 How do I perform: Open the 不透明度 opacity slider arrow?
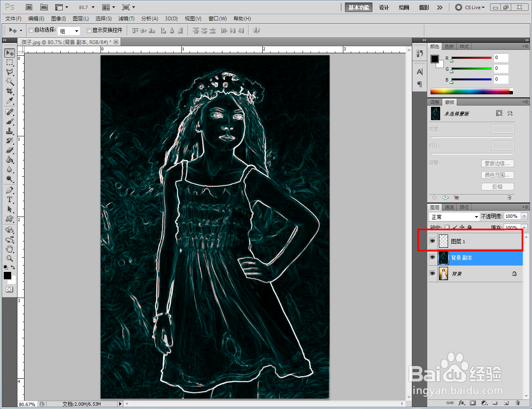(x=524, y=216)
